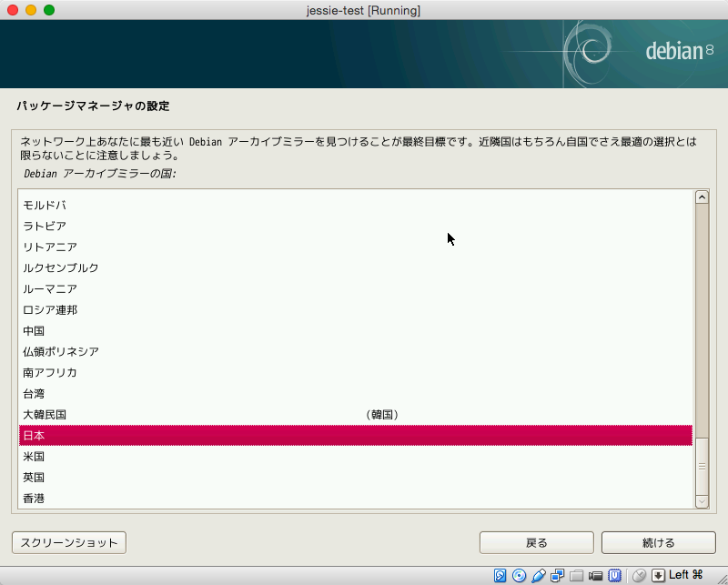Maximize the jessie-test VM window

pos(49,10)
